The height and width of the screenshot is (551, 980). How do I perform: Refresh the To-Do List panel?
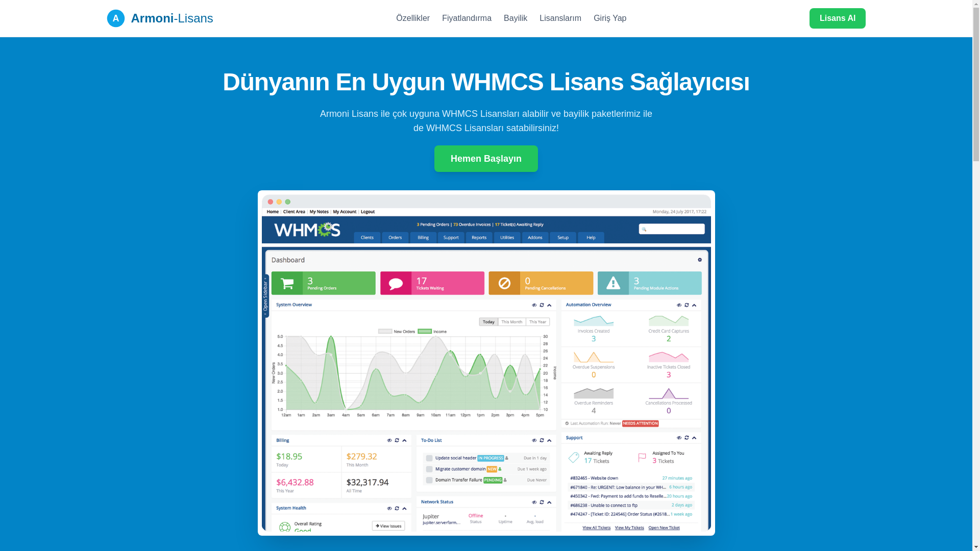tap(542, 440)
